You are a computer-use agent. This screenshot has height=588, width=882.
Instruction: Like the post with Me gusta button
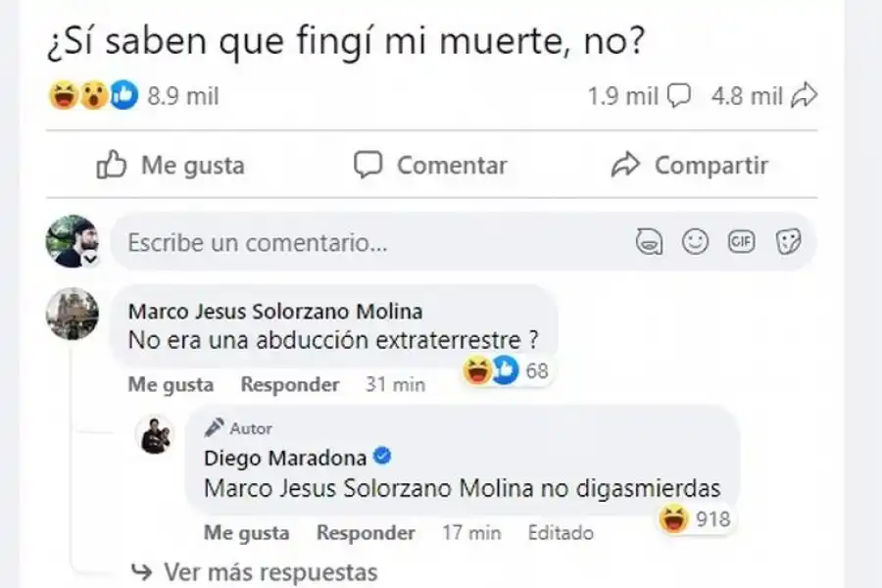[171, 166]
